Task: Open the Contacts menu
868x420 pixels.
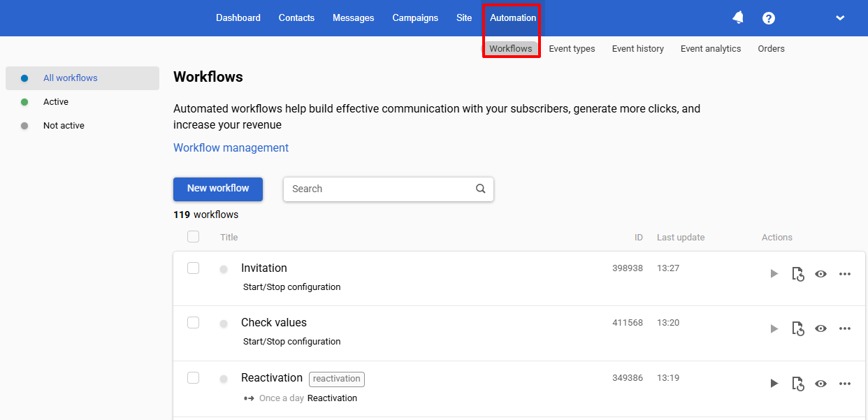Action: point(296,18)
